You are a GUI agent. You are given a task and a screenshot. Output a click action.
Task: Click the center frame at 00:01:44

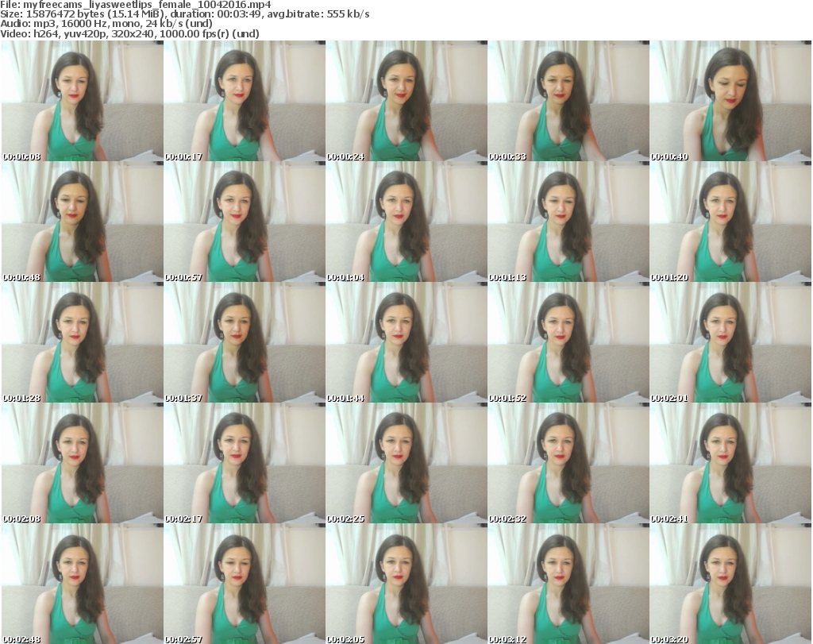(x=406, y=343)
